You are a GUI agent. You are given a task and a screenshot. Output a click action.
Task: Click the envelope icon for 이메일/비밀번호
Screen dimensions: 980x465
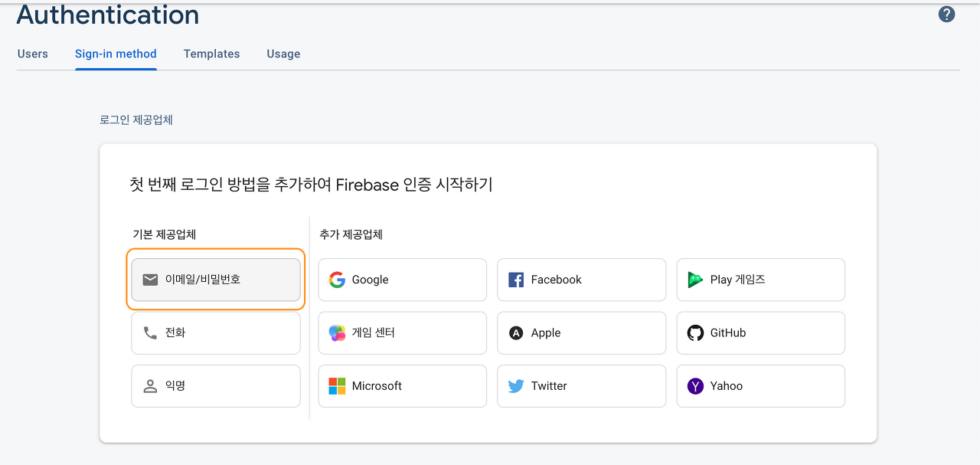[x=150, y=280]
